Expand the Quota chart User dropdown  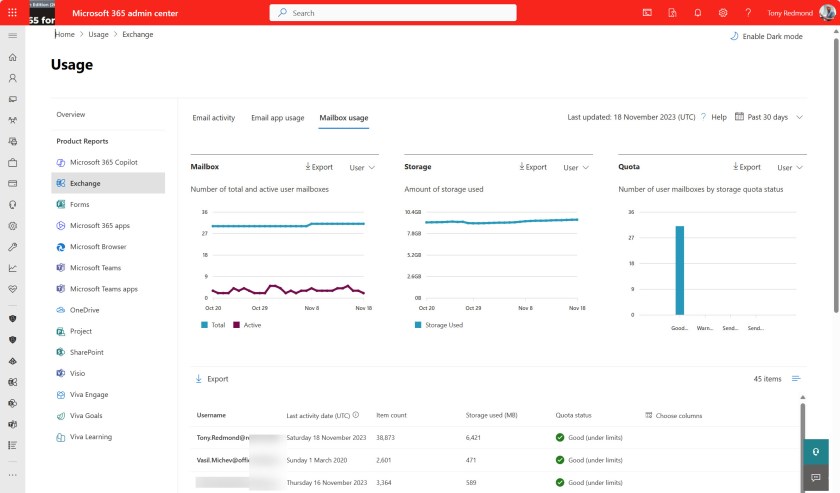(790, 168)
